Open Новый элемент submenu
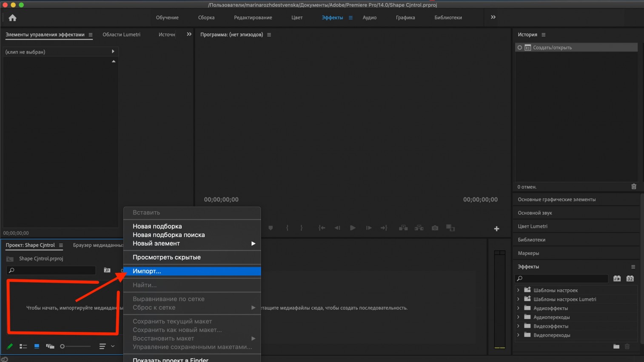The image size is (644, 362). point(192,243)
